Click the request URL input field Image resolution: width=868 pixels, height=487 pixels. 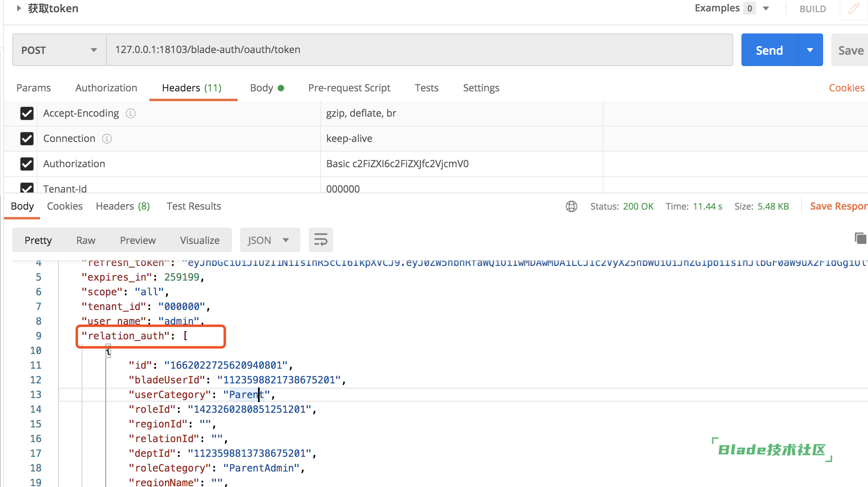pos(420,50)
